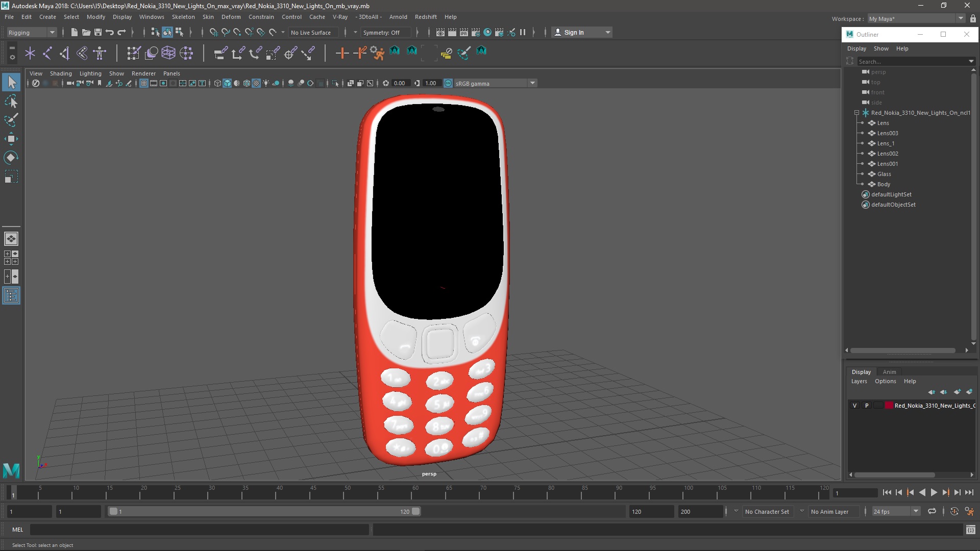Screen dimensions: 980x551
Task: Click the Create Locator shelf icon
Action: pyautogui.click(x=30, y=53)
